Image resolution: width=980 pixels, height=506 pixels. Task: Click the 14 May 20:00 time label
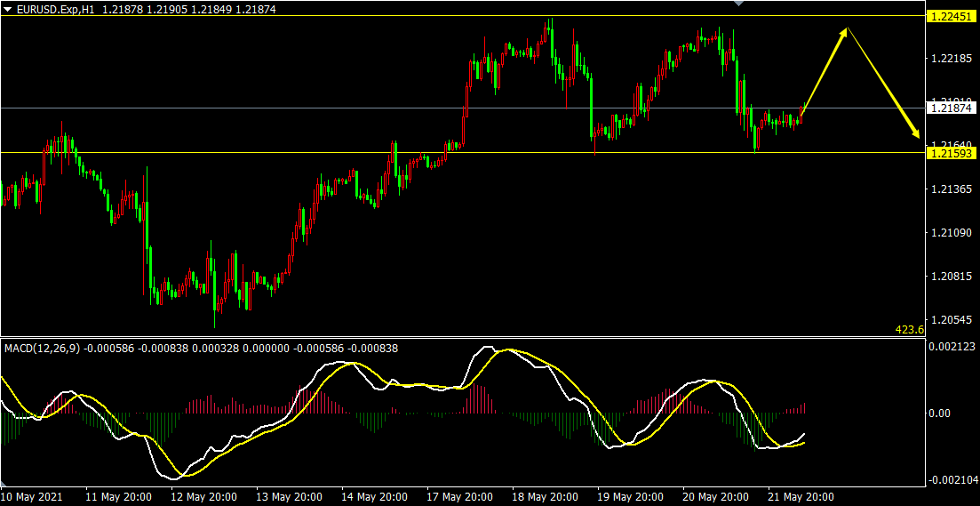(374, 497)
